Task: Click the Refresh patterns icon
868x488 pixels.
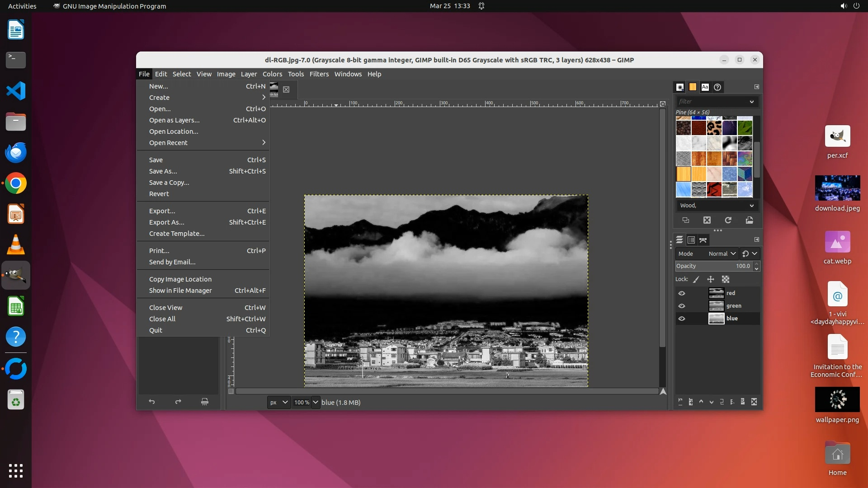Action: click(x=728, y=220)
